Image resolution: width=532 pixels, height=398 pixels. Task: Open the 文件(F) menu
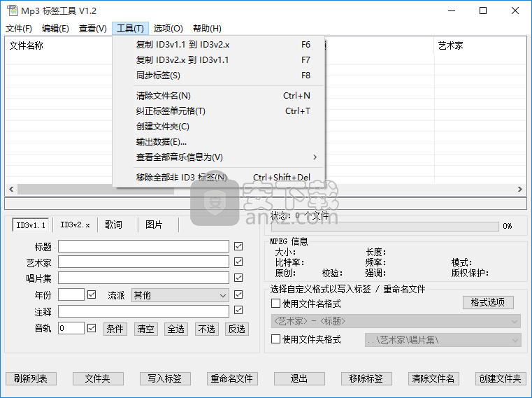point(19,29)
